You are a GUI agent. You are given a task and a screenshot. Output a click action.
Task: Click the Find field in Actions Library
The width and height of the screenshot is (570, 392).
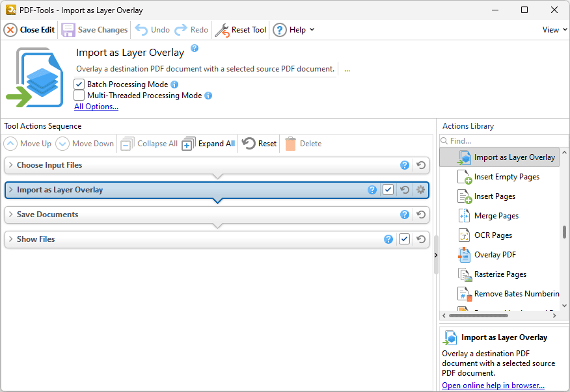point(504,140)
